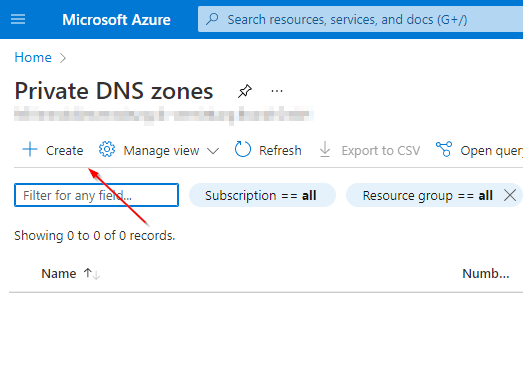Open the Manage view menu
Image resolution: width=523 pixels, height=377 pixels.
(159, 150)
